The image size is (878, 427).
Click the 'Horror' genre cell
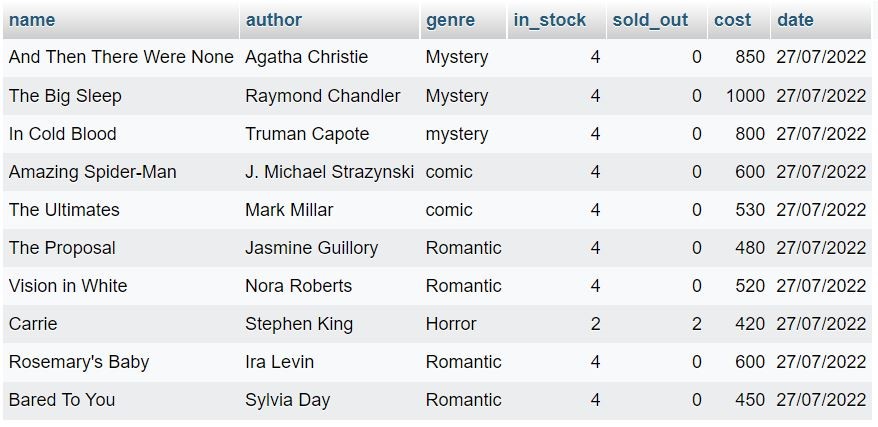[x=451, y=324]
